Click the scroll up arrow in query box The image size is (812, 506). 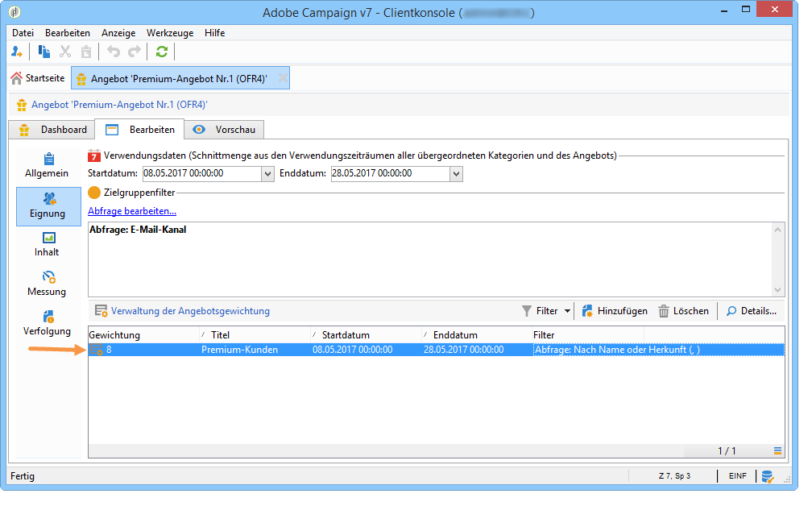point(777,230)
